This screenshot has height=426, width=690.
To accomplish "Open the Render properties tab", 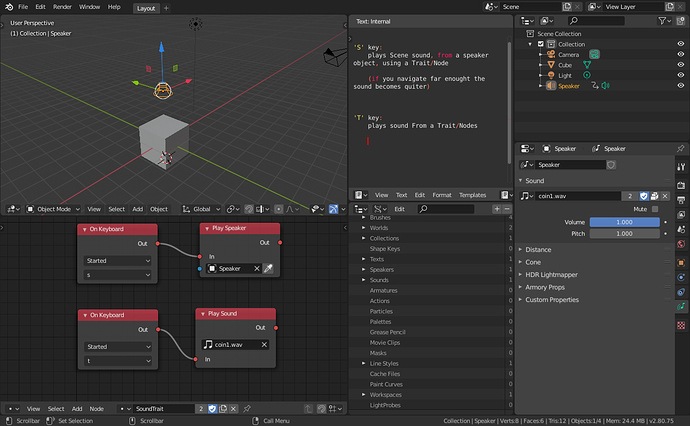I will point(681,185).
